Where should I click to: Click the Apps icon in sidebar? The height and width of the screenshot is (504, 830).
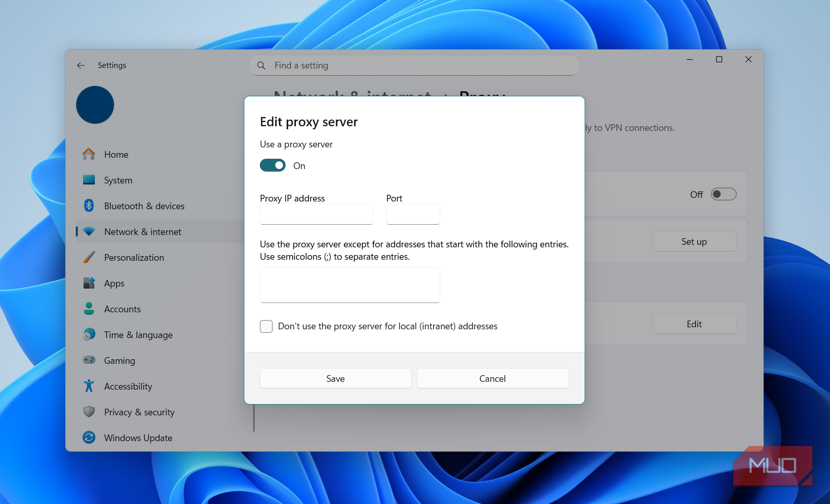coord(89,283)
